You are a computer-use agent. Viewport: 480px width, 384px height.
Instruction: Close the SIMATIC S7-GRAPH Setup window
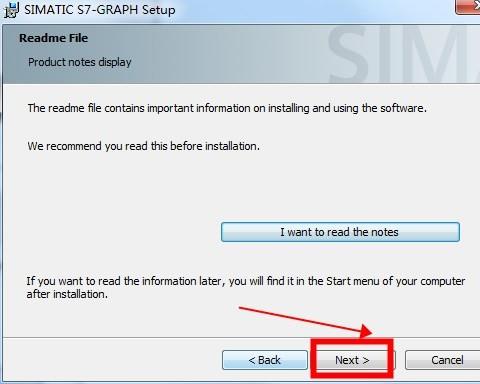click(468, 7)
